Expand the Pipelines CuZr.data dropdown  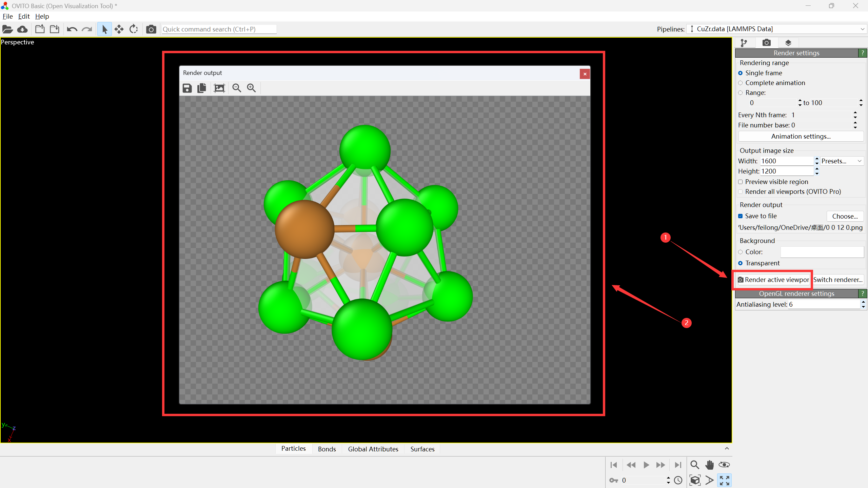tap(776, 29)
